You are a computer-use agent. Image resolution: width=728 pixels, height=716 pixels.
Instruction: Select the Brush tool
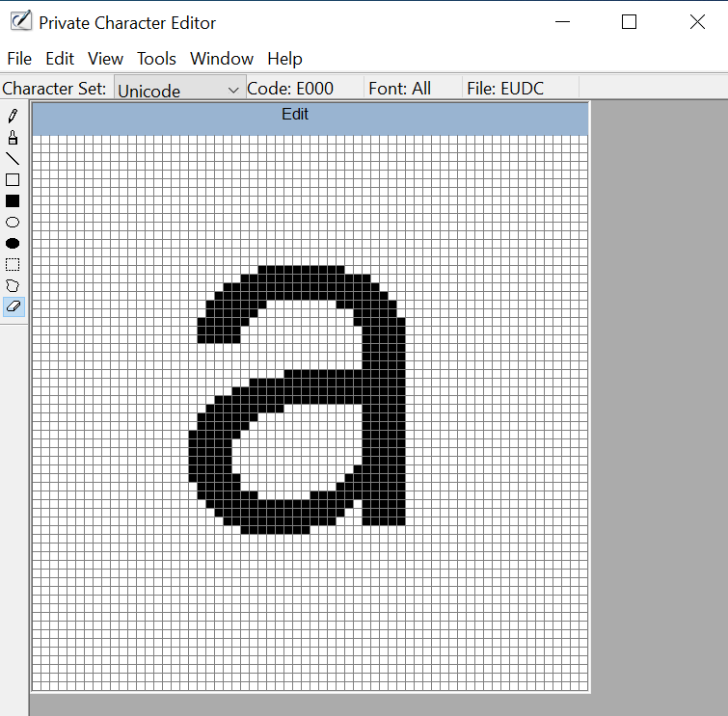click(13, 138)
